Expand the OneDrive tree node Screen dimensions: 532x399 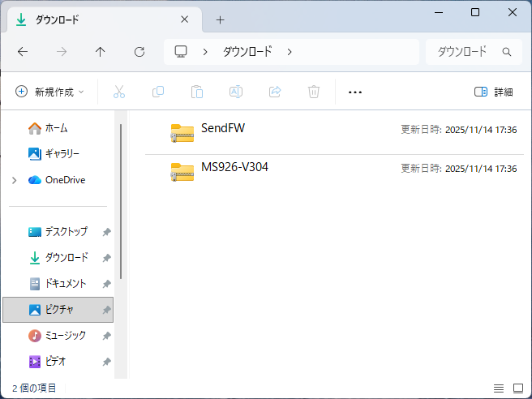tap(14, 180)
